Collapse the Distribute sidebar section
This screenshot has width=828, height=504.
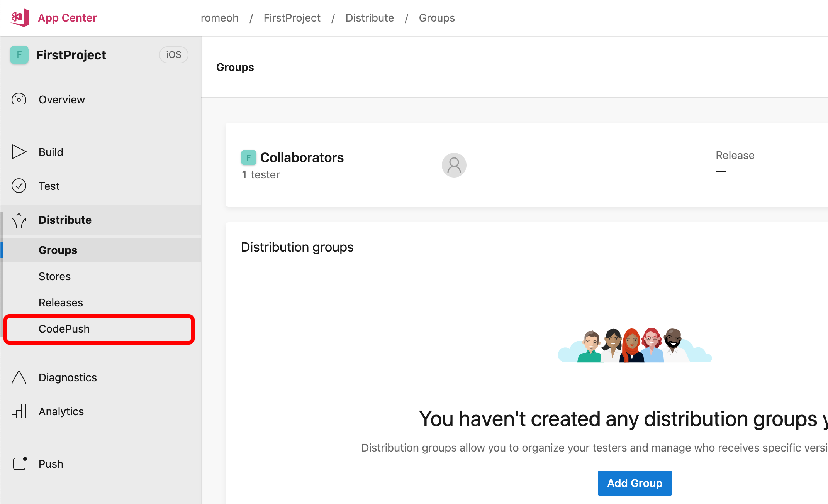[x=65, y=220]
